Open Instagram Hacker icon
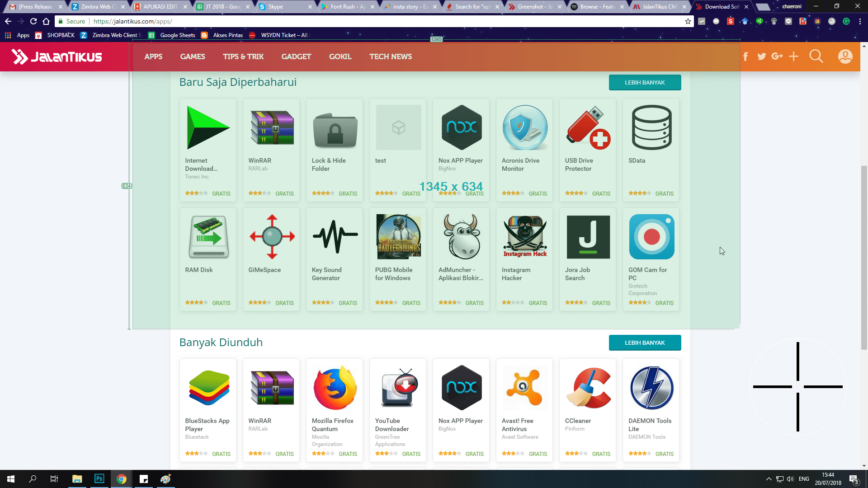Viewport: 868px width, 488px height. [525, 237]
